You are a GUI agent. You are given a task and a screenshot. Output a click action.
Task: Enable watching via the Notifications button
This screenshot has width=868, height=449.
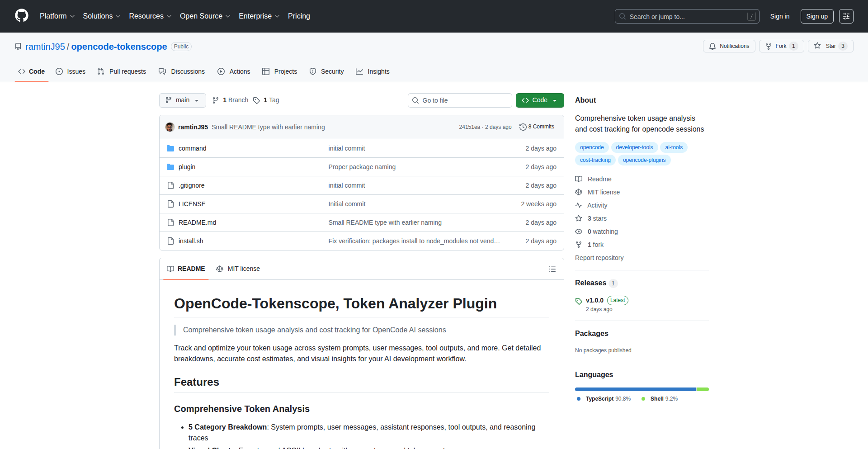(729, 46)
